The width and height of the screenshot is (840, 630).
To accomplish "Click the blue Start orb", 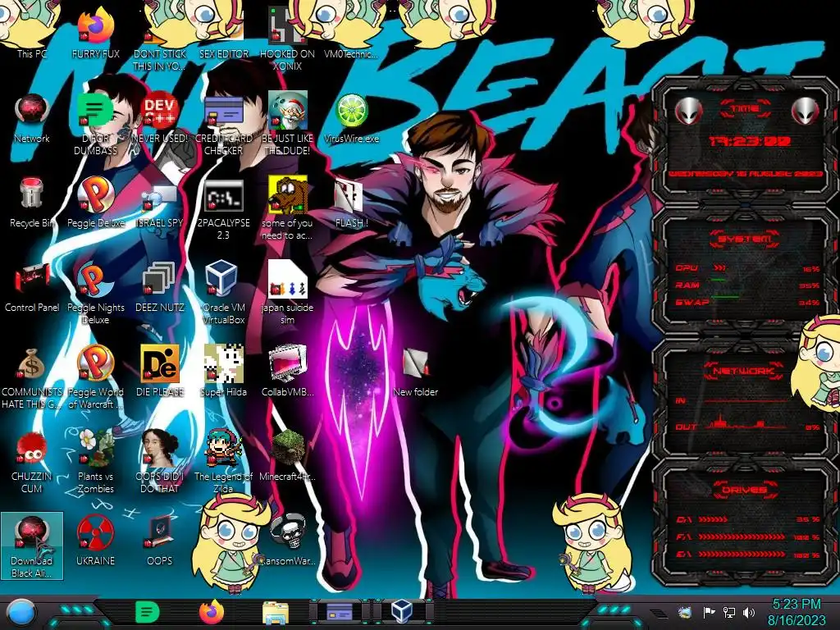I will [x=21, y=612].
